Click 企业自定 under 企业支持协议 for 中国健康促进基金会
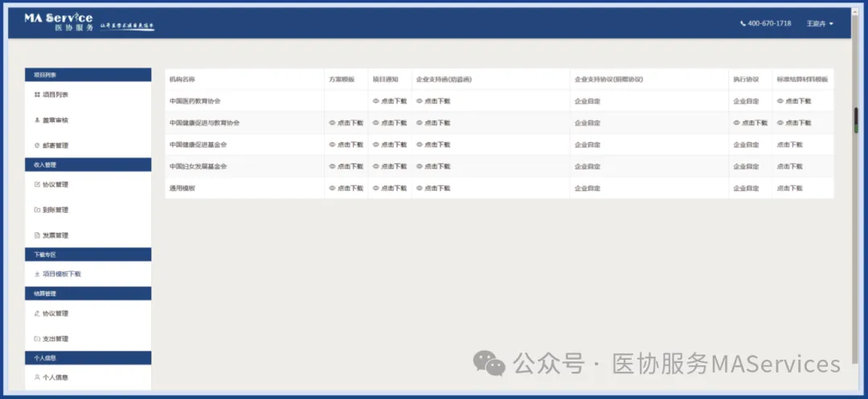This screenshot has width=868, height=399. click(x=588, y=145)
